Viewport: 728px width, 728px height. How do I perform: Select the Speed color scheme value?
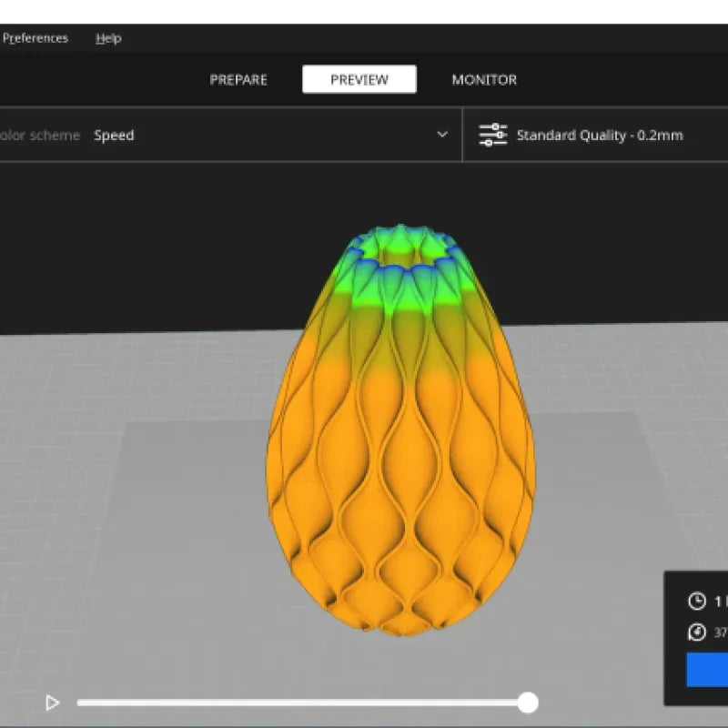coord(114,136)
